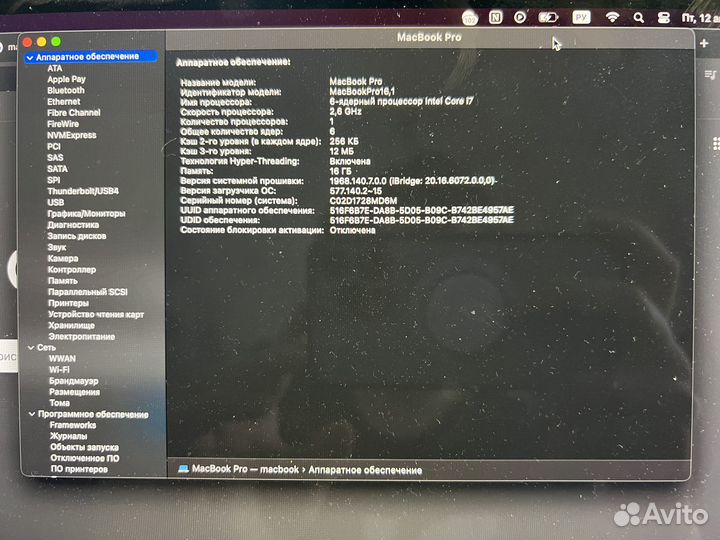Select ATA in sidebar
Viewport: 720px width, 540px height.
coord(55,68)
